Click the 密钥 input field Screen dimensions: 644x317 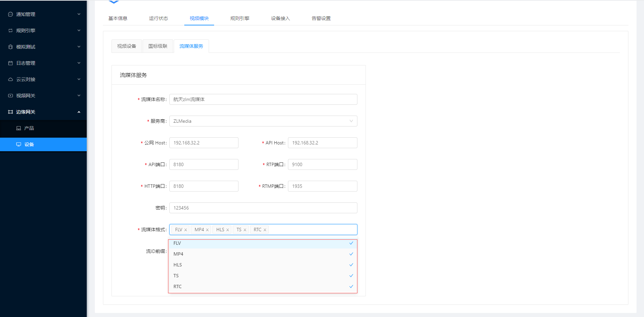point(263,208)
